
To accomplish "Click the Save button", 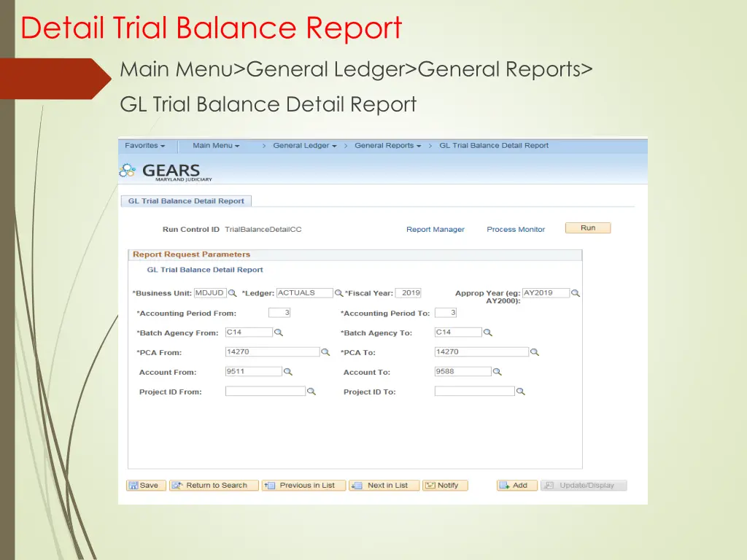I will [x=146, y=485].
